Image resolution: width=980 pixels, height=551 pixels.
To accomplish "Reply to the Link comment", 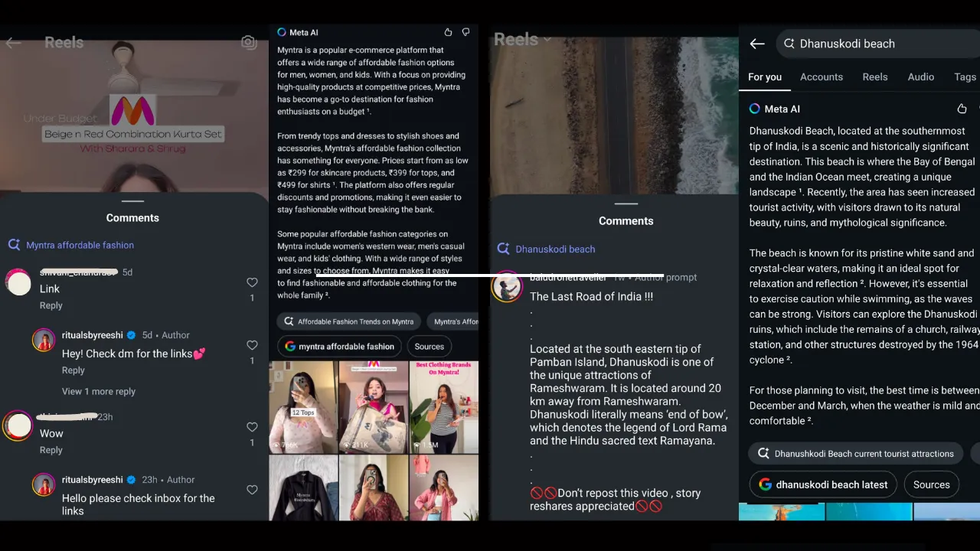I will coord(51,305).
